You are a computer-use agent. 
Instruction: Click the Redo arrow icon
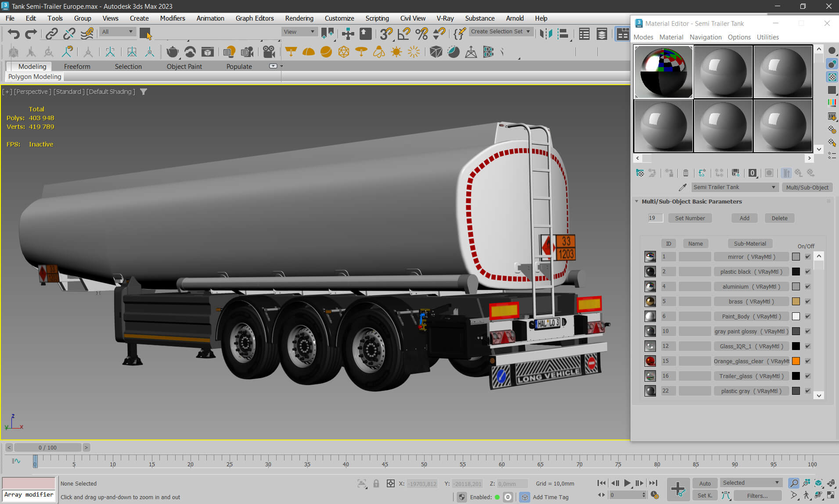[x=31, y=34]
